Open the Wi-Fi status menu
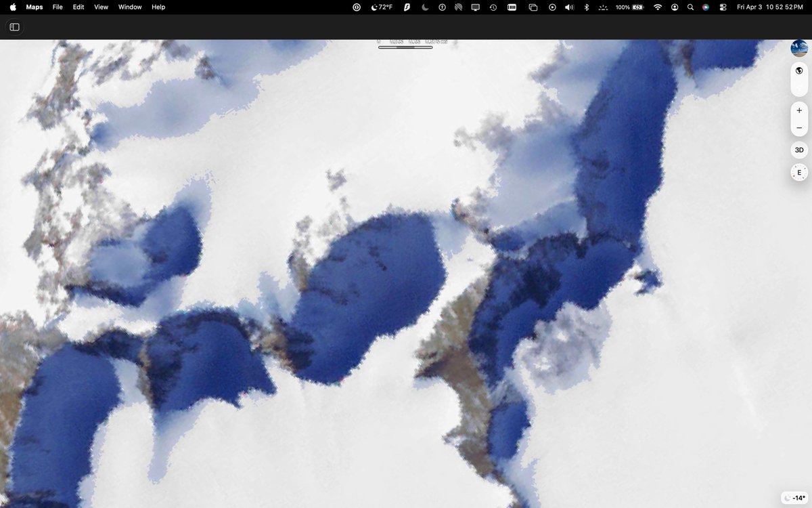 (657, 7)
